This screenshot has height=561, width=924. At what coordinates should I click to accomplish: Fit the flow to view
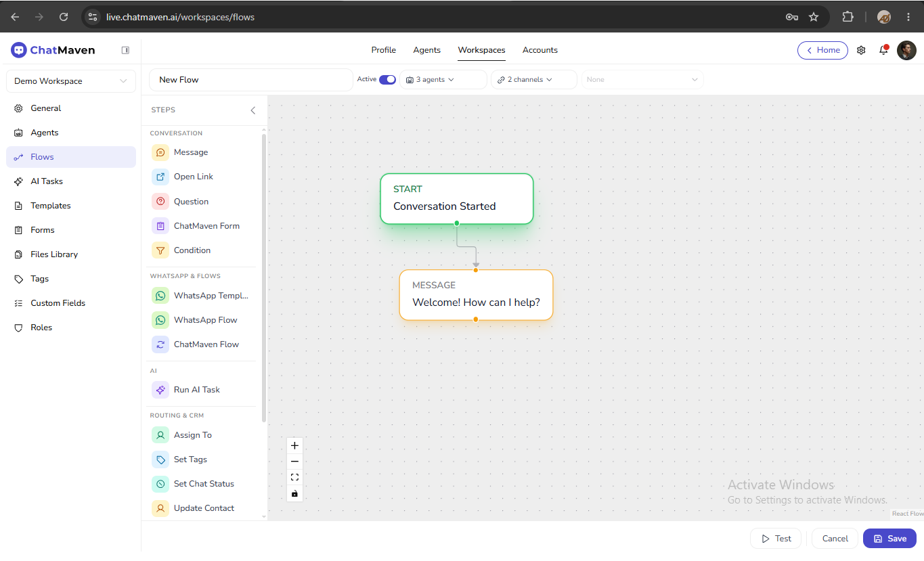294,477
